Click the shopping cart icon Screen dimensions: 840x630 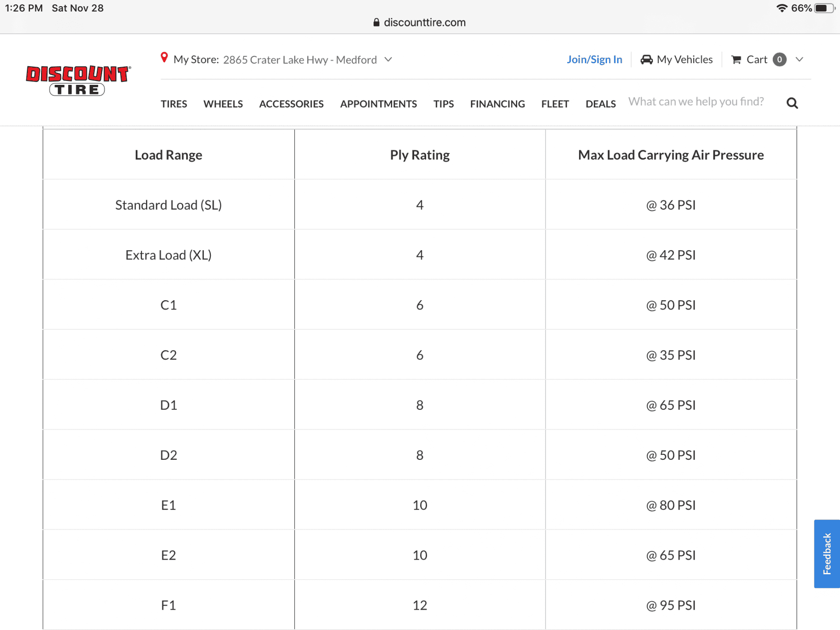(x=736, y=60)
